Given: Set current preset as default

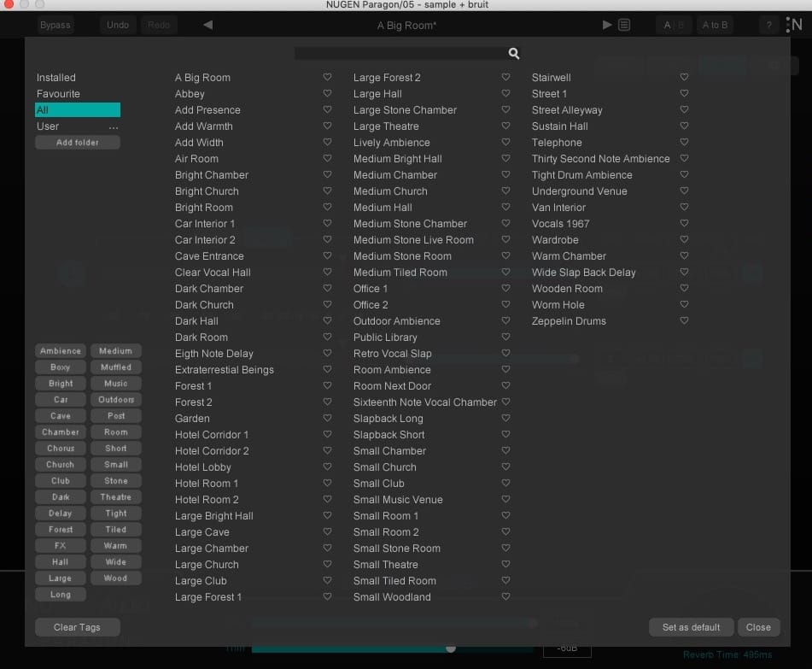Looking at the screenshot, I should click(691, 626).
